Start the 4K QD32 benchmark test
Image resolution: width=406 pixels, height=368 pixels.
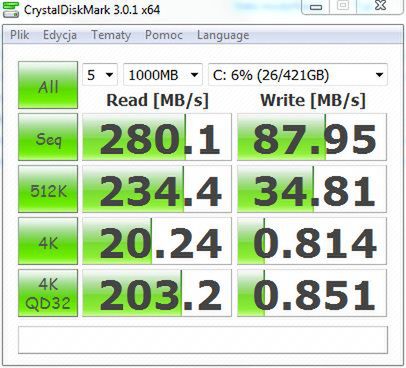point(48,293)
